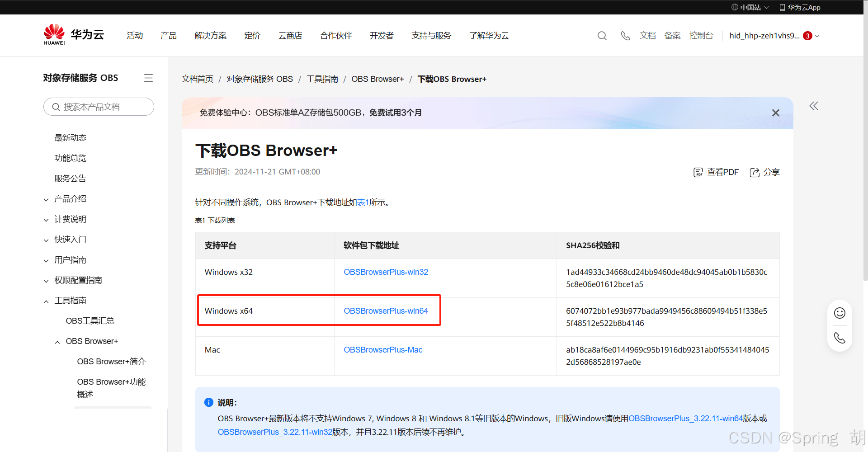This screenshot has height=452, width=868.
Task: Open OBS Browser+简介 in the sidebar
Action: click(x=111, y=362)
